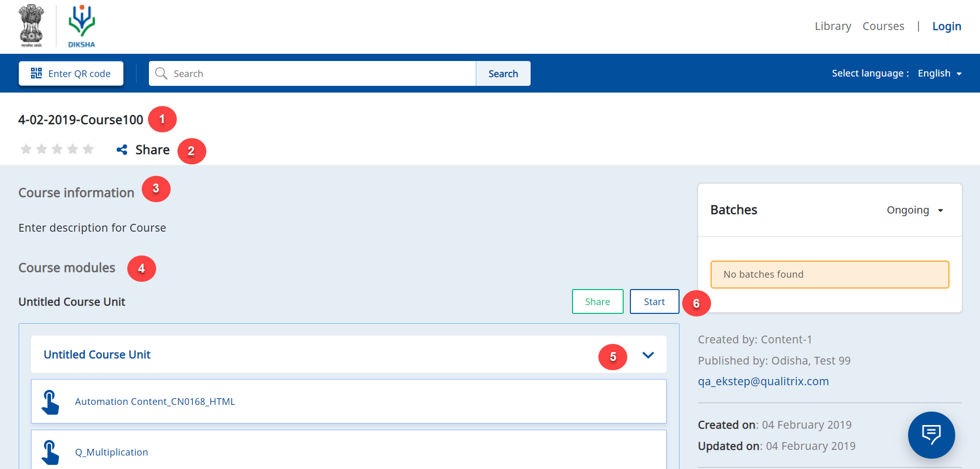
Task: Rate the course three stars
Action: click(57, 149)
